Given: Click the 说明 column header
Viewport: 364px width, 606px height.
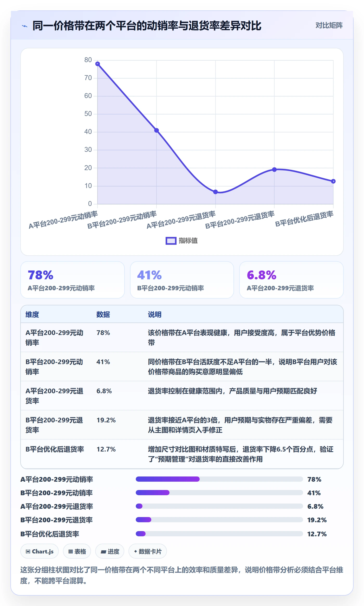Looking at the screenshot, I should pos(155,314).
